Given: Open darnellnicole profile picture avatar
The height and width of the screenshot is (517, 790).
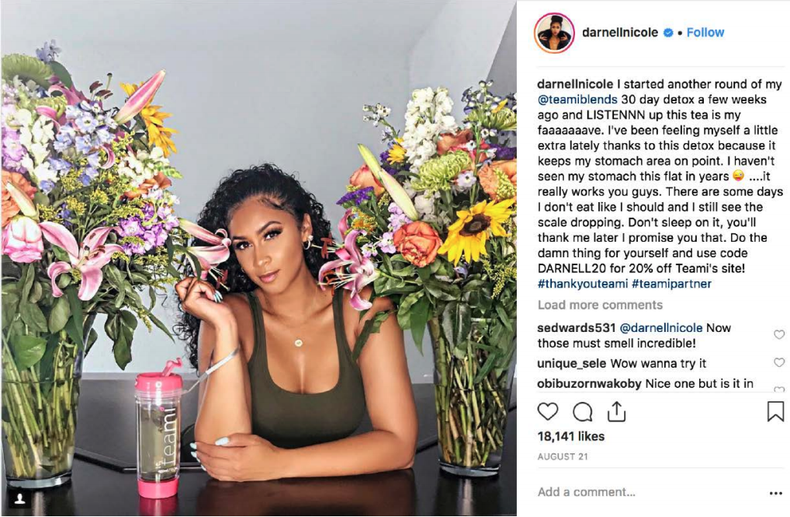Looking at the screenshot, I should coord(554,33).
